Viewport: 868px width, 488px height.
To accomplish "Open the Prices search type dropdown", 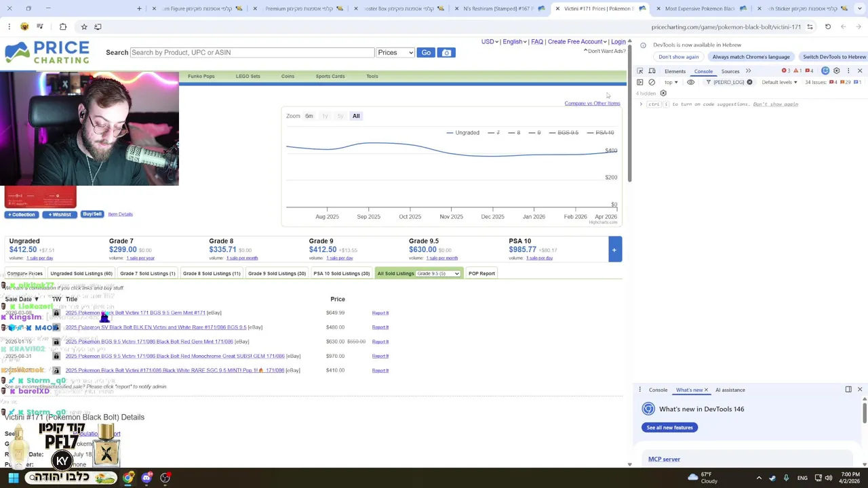I will pyautogui.click(x=395, y=53).
